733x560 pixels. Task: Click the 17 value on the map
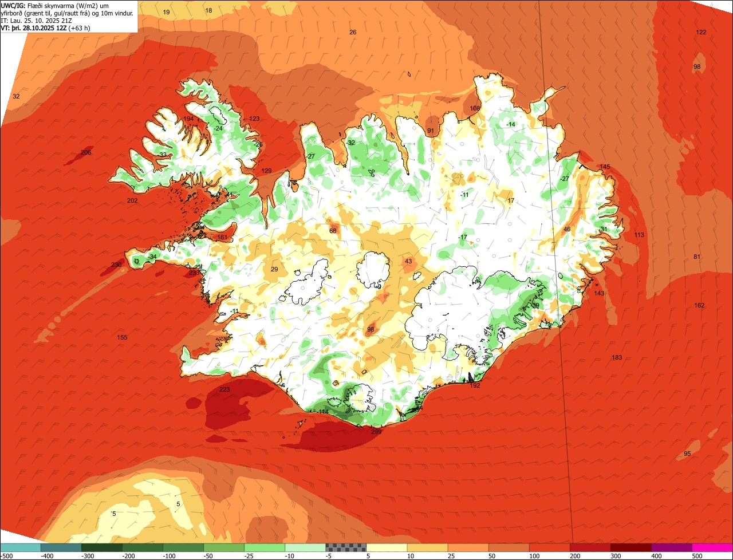click(x=511, y=200)
